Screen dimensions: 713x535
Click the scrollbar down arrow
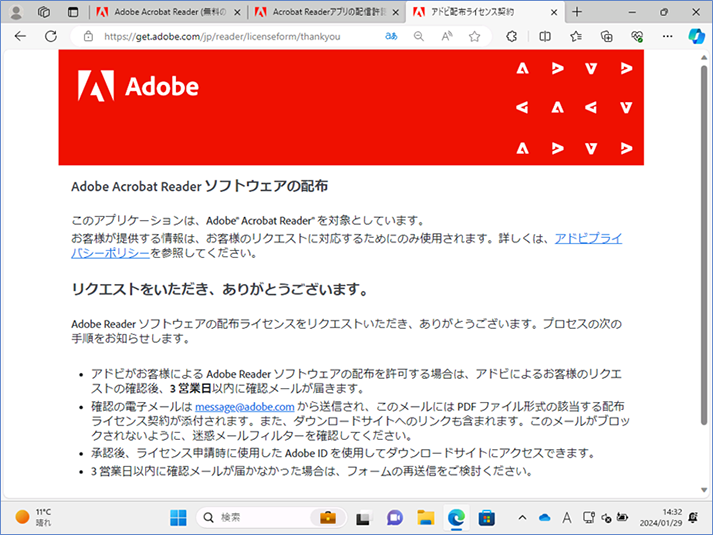pyautogui.click(x=704, y=490)
